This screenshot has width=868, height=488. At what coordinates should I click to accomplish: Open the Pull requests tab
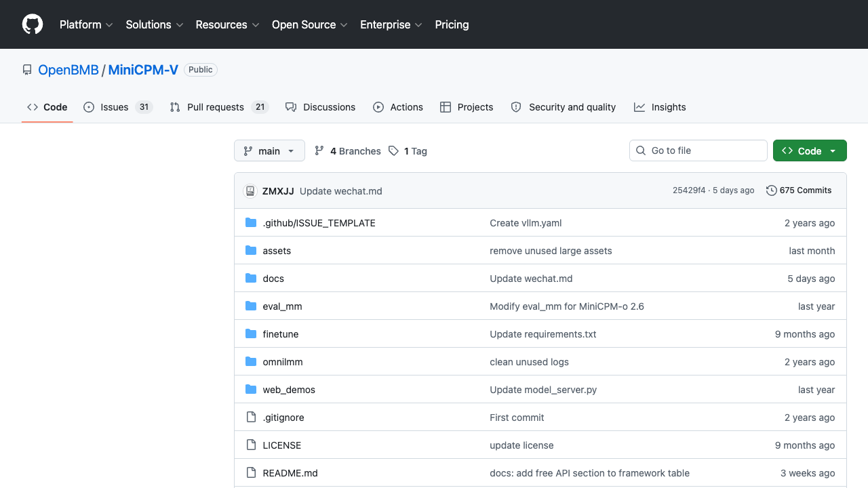tap(219, 107)
